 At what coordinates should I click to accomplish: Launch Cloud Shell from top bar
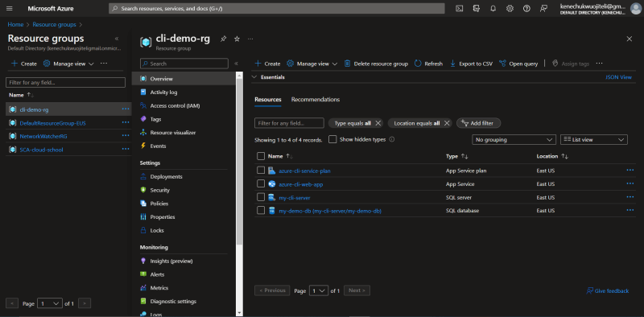tap(460, 9)
